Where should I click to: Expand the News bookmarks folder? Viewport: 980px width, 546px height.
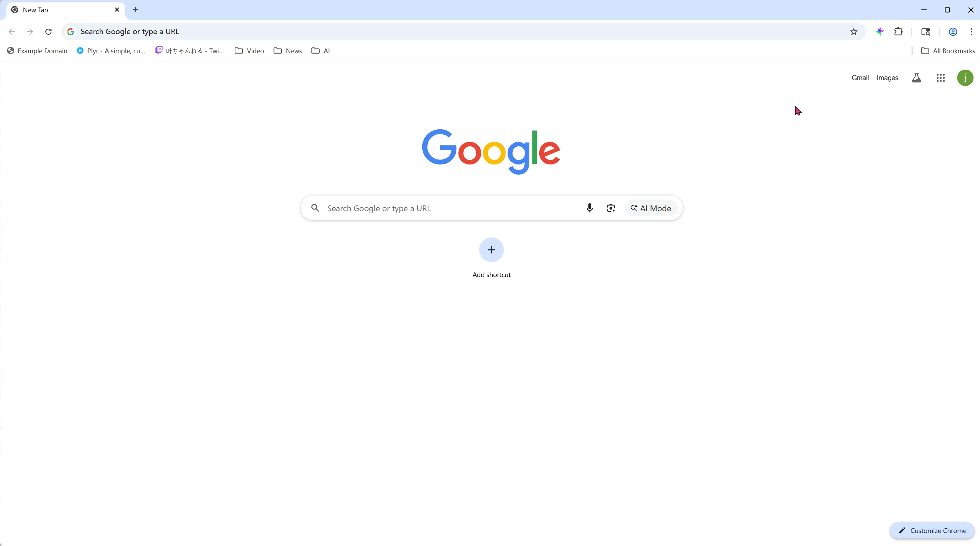coord(288,51)
